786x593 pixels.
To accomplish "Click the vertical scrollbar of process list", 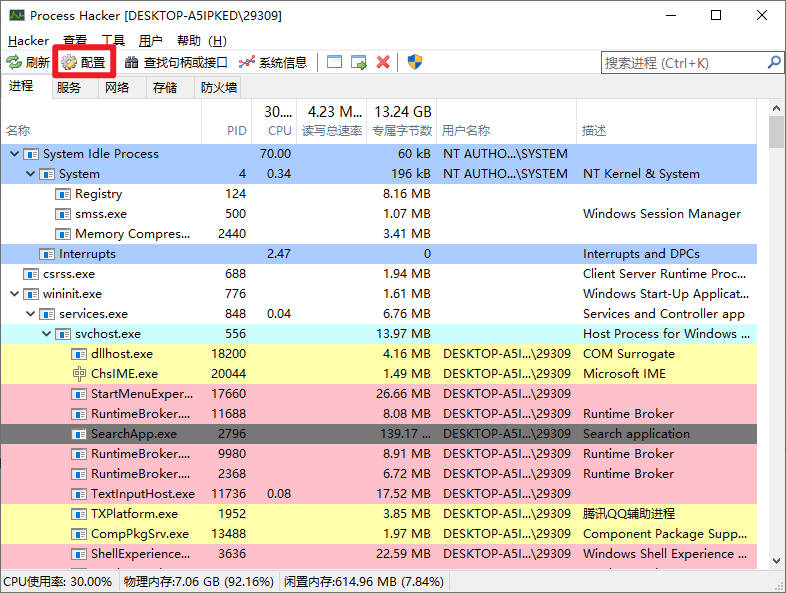I will tap(776, 350).
